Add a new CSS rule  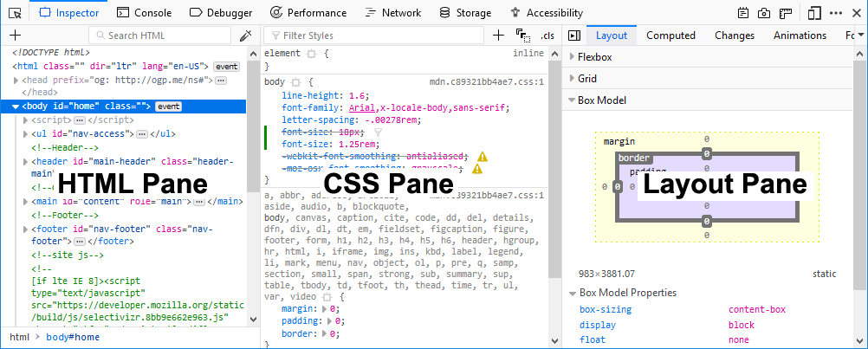coord(498,36)
